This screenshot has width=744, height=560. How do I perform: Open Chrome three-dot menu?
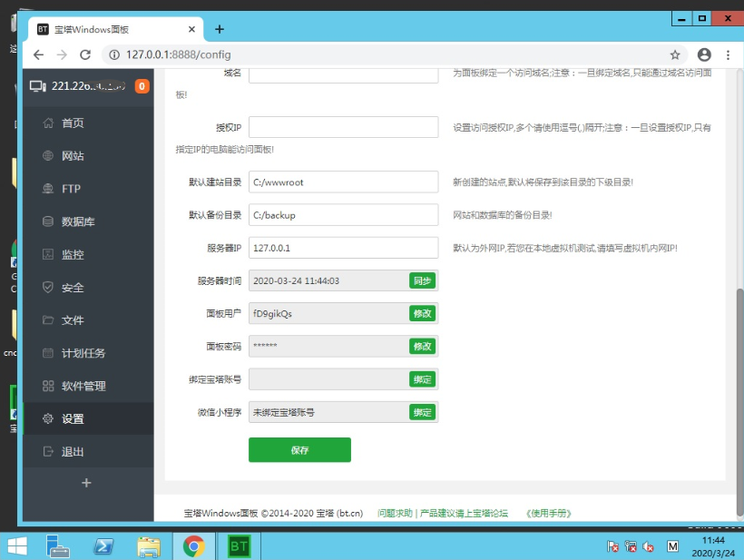click(x=728, y=55)
